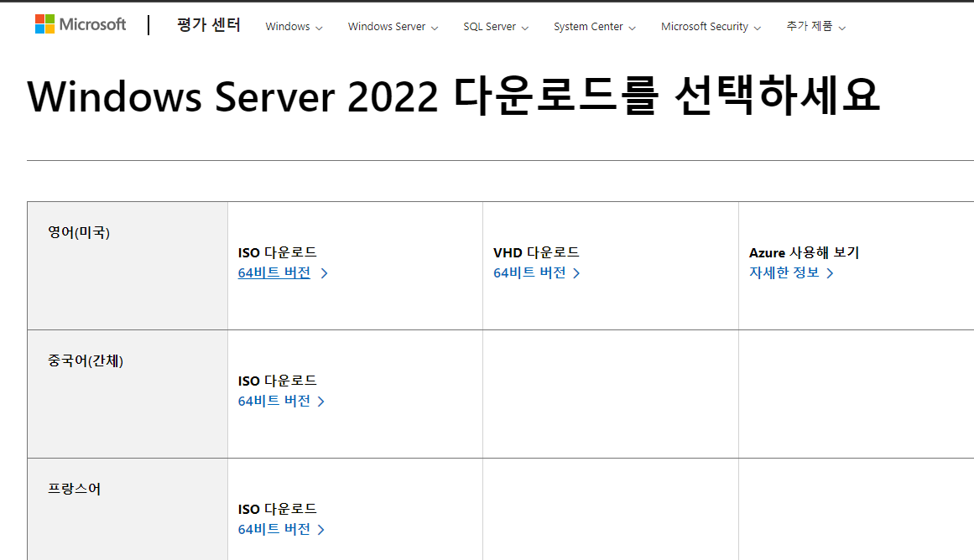Select the 프랑스어 language cell
This screenshot has width=974, height=560.
(x=128, y=509)
